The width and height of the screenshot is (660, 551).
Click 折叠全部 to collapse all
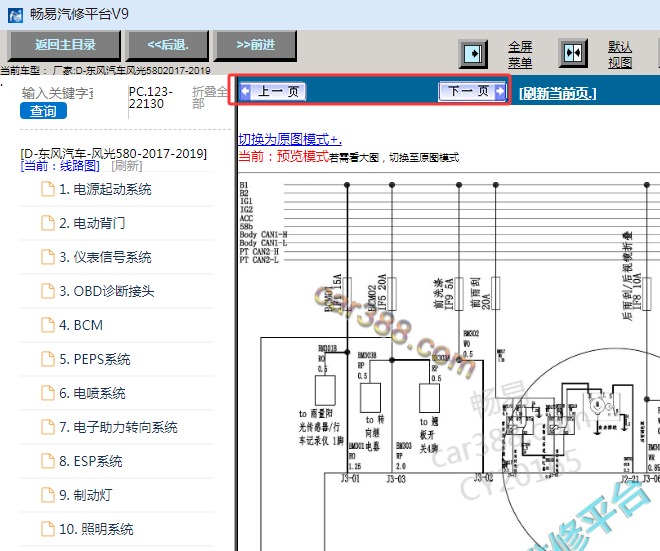point(209,97)
